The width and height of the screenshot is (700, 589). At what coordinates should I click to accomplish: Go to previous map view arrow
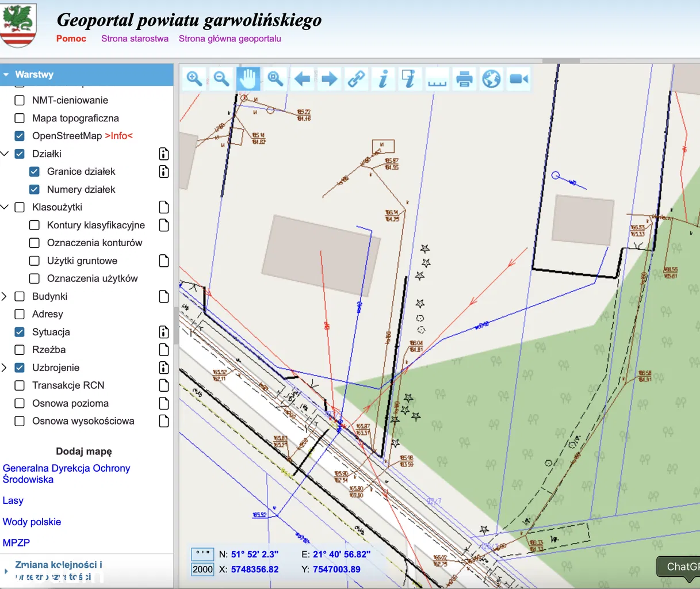pos(302,79)
